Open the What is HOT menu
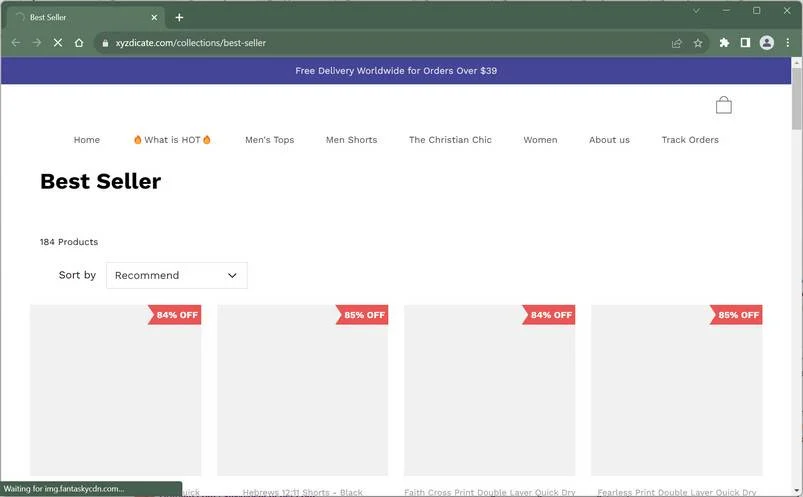Screen dimensions: 803x497 (x=172, y=140)
